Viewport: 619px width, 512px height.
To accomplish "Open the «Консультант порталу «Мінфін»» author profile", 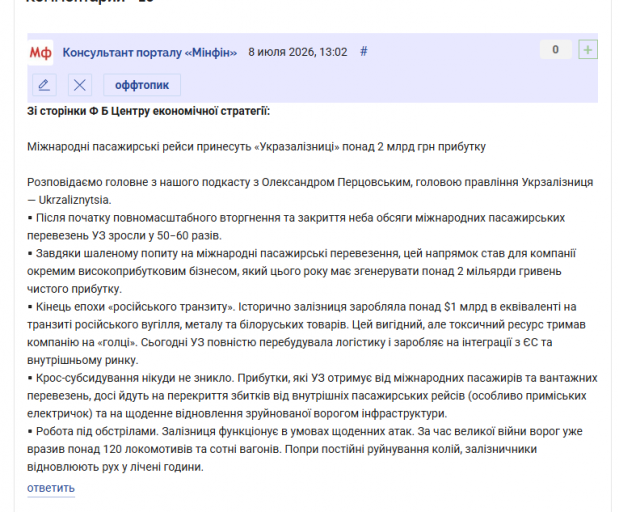I will tap(150, 52).
